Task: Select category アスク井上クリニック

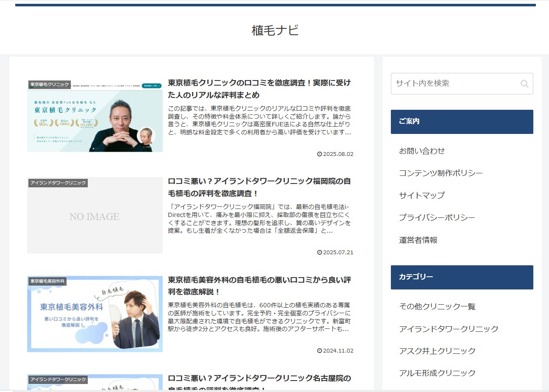Action: click(x=437, y=351)
